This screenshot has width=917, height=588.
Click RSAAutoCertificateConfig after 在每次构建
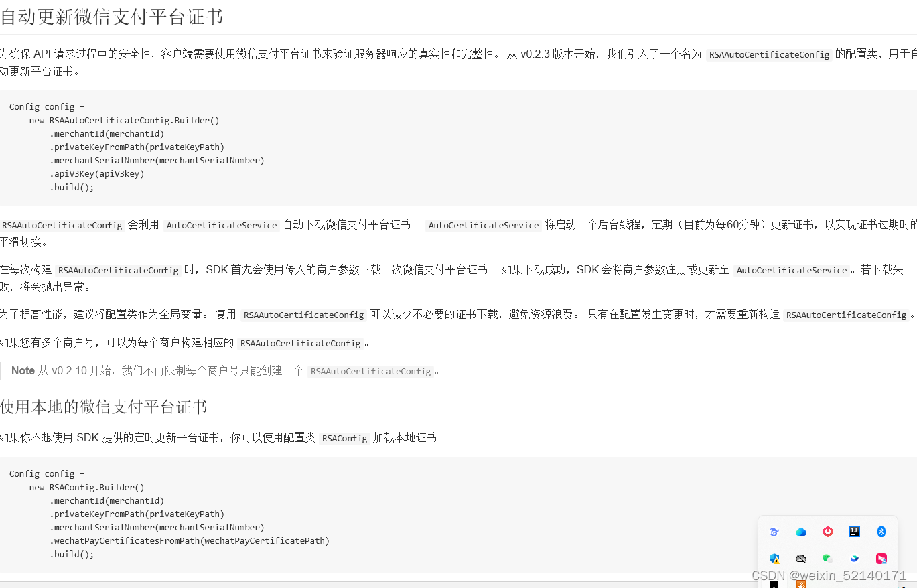(118, 271)
